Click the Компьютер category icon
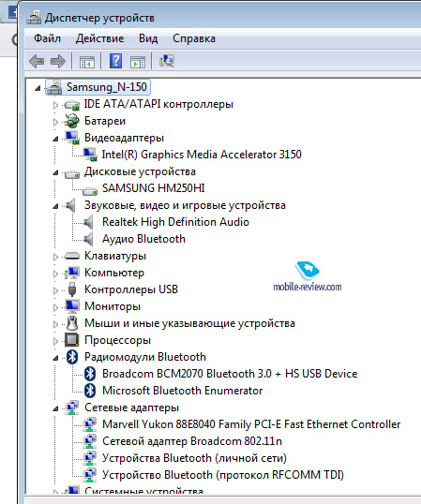 pyautogui.click(x=71, y=273)
